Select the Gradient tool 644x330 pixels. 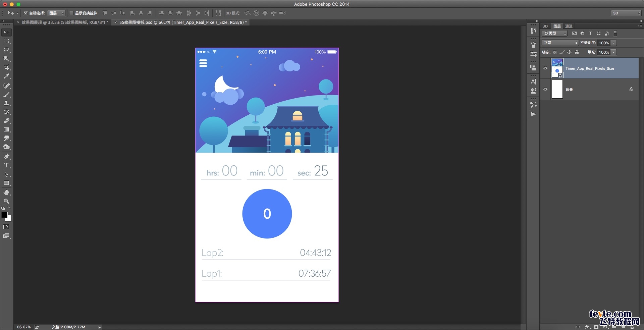[x=6, y=129]
